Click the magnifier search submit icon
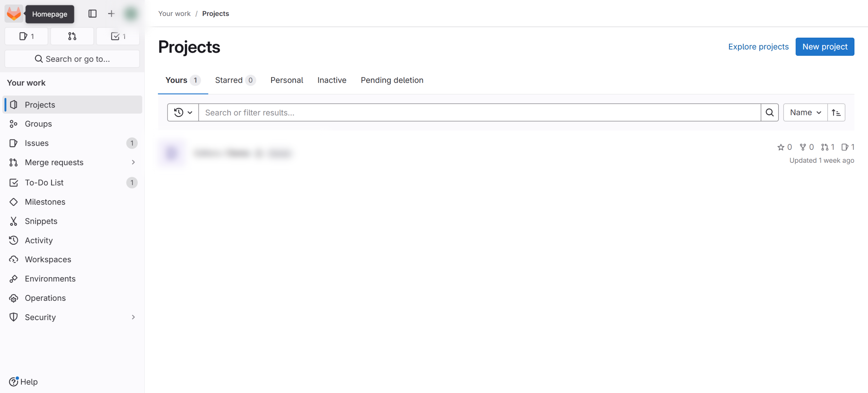The height and width of the screenshot is (393, 868). tap(769, 113)
